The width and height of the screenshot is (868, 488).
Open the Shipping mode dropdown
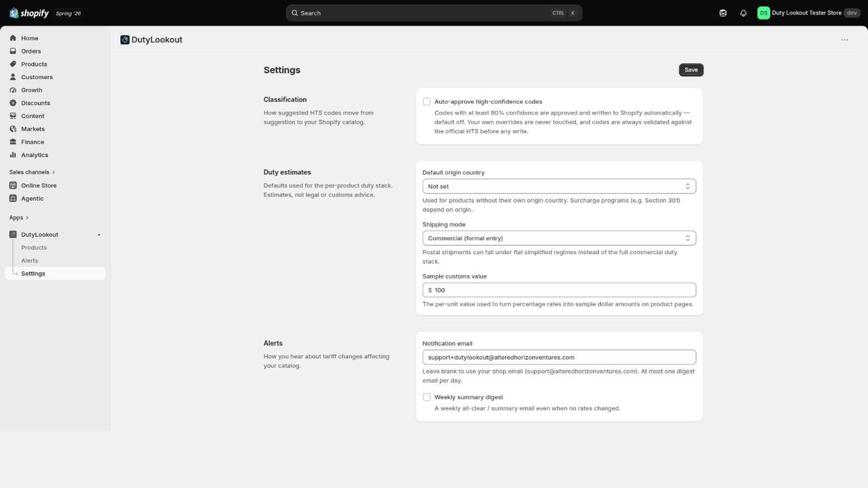click(559, 238)
